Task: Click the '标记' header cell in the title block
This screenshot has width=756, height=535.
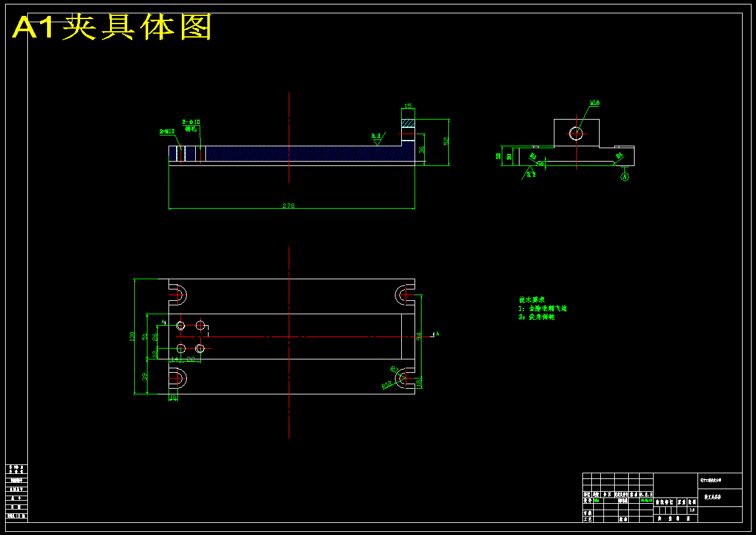Action: [587, 494]
